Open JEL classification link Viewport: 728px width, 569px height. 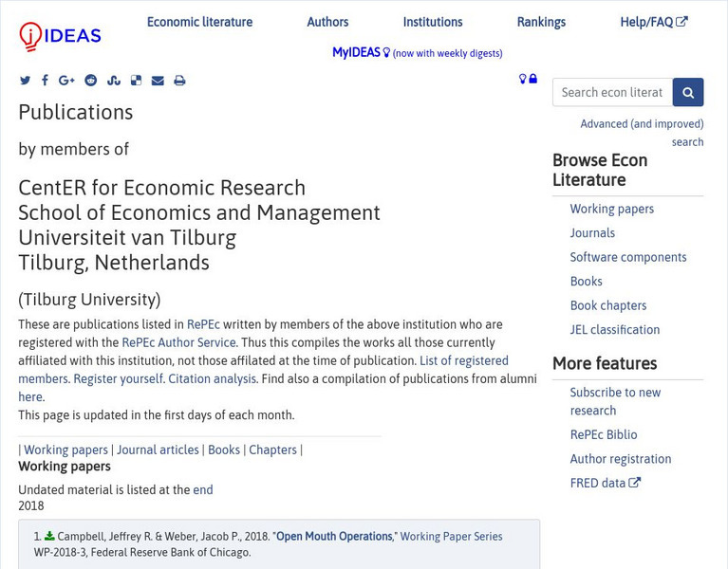click(614, 330)
